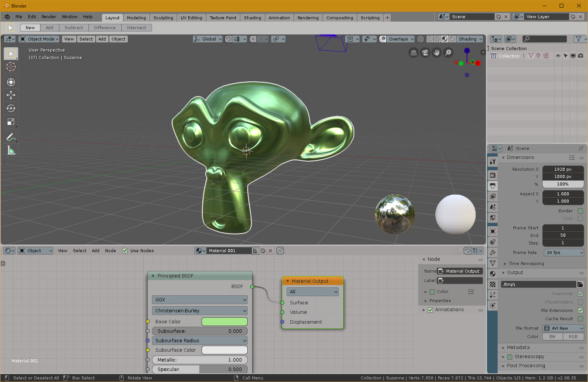The image size is (588, 382).
Task: Toggle the snap magnet icon
Action: [x=228, y=39]
